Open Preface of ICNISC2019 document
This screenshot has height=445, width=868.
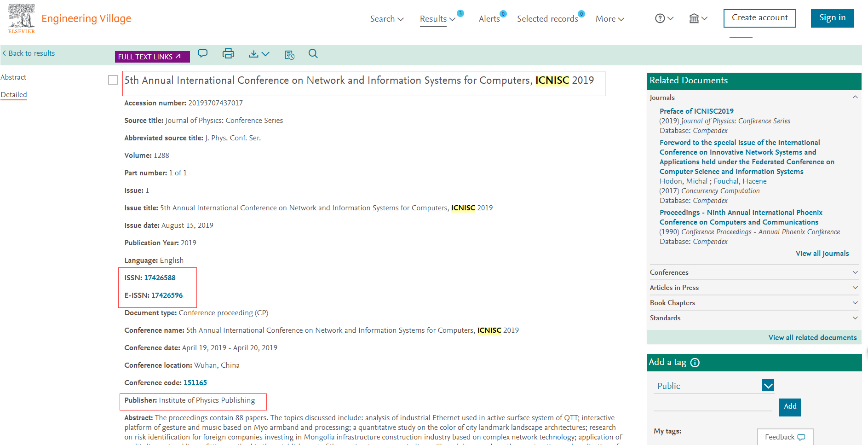point(696,111)
